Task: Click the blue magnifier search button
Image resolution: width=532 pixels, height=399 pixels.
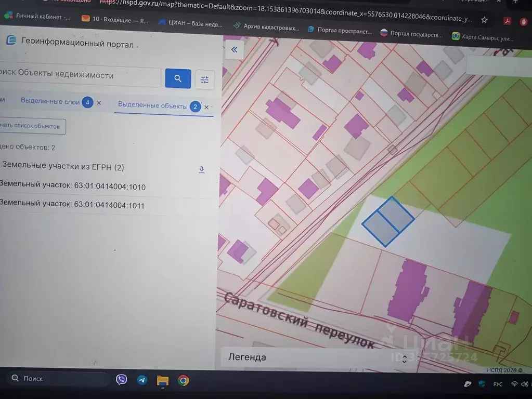Action: point(178,78)
